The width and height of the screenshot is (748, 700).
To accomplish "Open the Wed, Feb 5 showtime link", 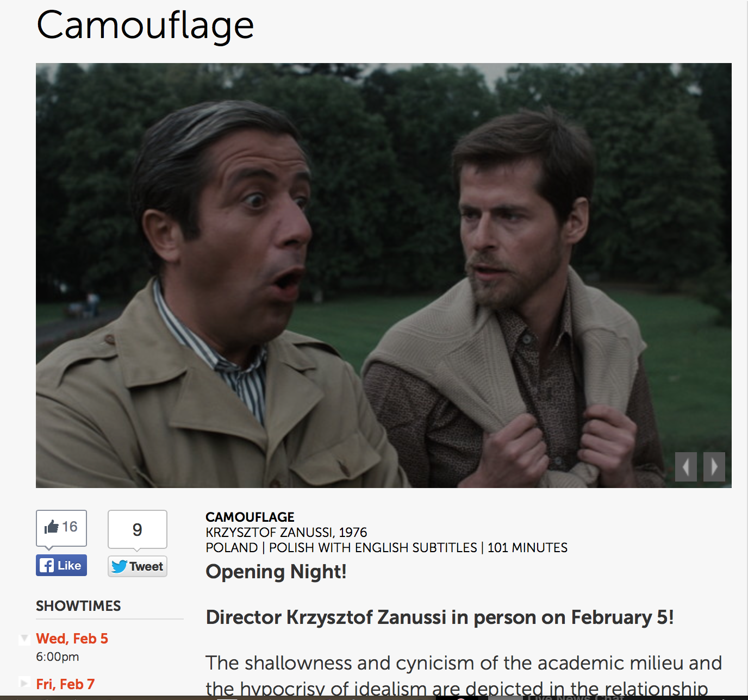I will [72, 639].
